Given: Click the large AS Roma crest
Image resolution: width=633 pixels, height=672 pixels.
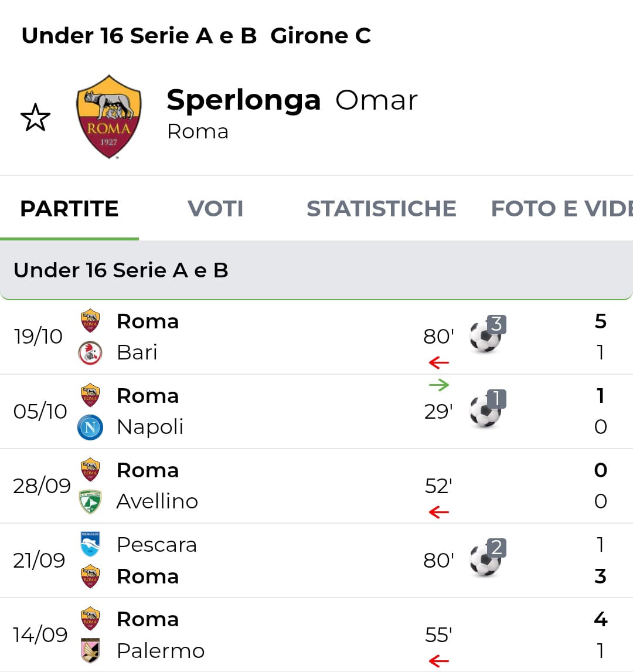Looking at the screenshot, I should 109,117.
